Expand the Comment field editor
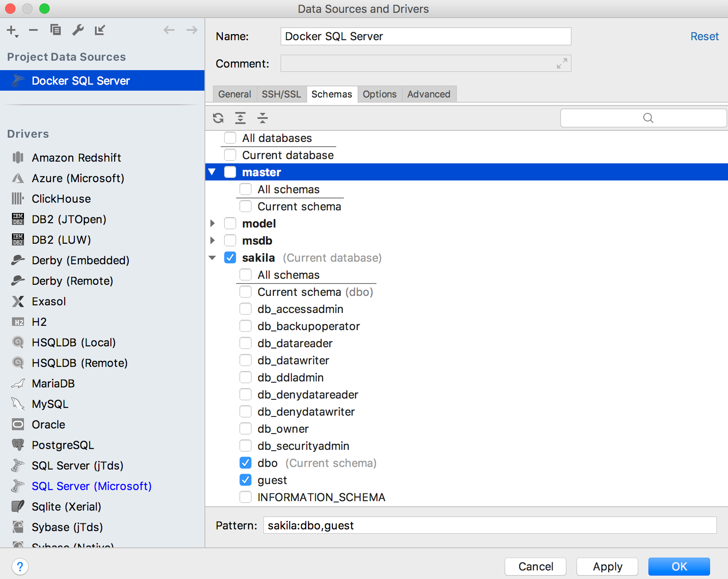 click(x=562, y=63)
